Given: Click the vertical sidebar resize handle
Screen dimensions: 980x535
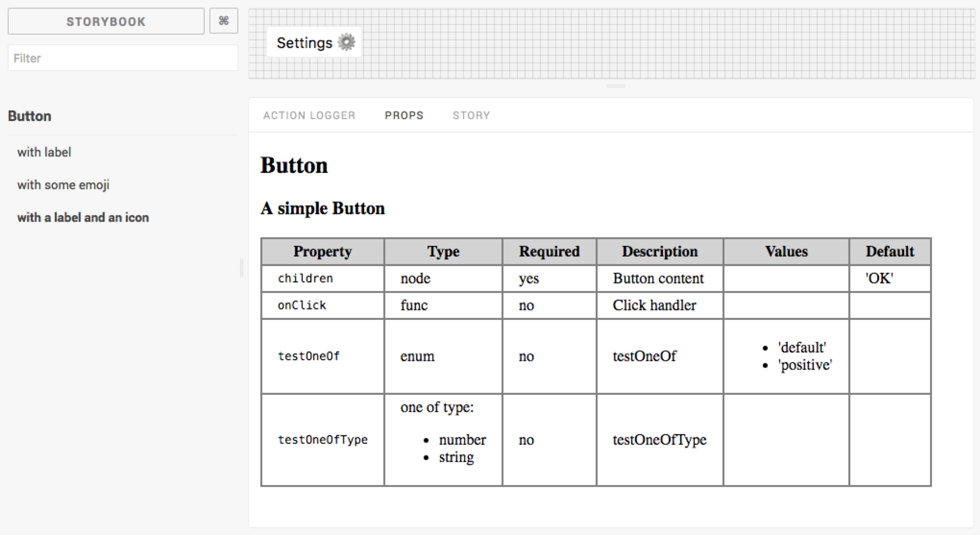Looking at the screenshot, I should pyautogui.click(x=242, y=267).
